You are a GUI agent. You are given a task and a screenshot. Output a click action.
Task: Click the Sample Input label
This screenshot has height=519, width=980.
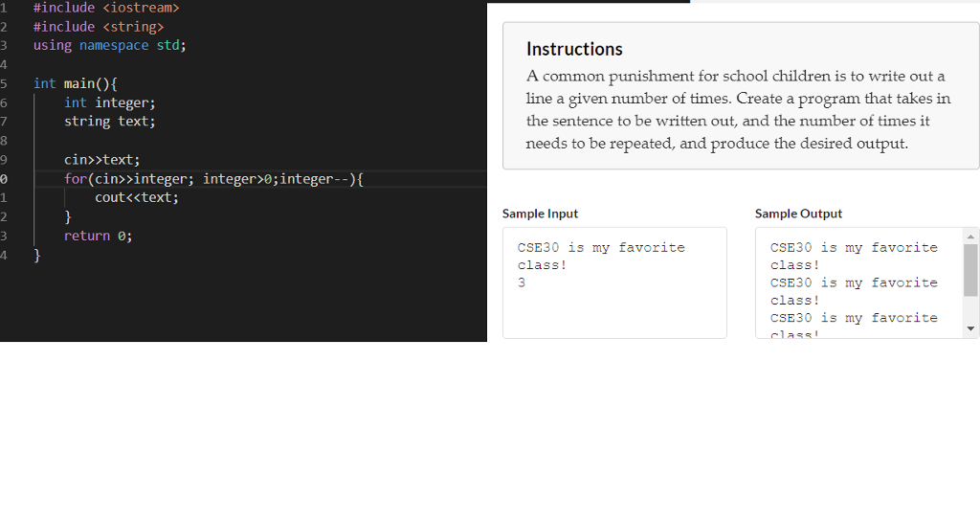pos(540,214)
